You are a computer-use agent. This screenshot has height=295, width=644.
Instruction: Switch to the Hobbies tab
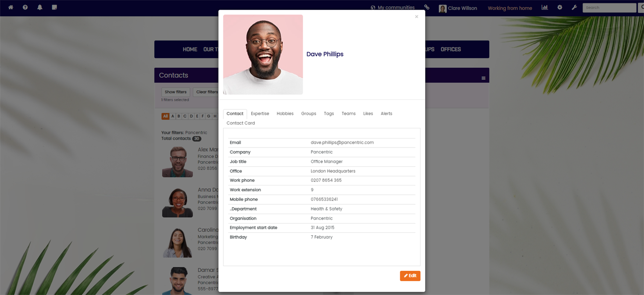click(285, 114)
